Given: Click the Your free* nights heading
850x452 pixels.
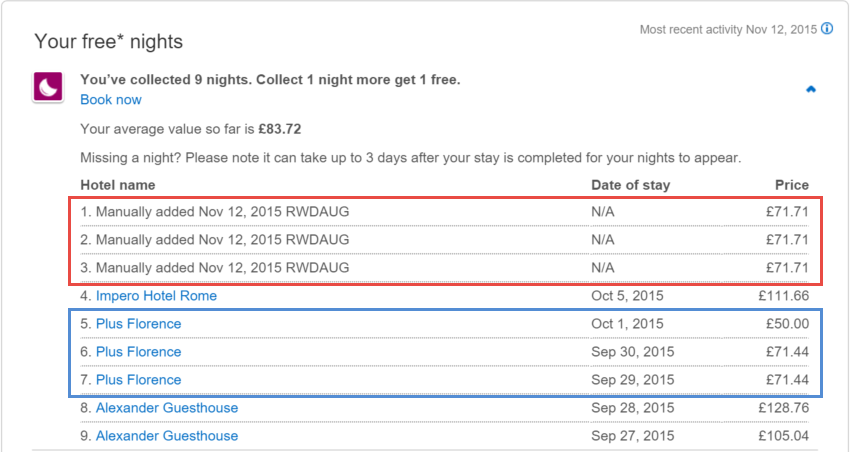Looking at the screenshot, I should pos(108,42).
